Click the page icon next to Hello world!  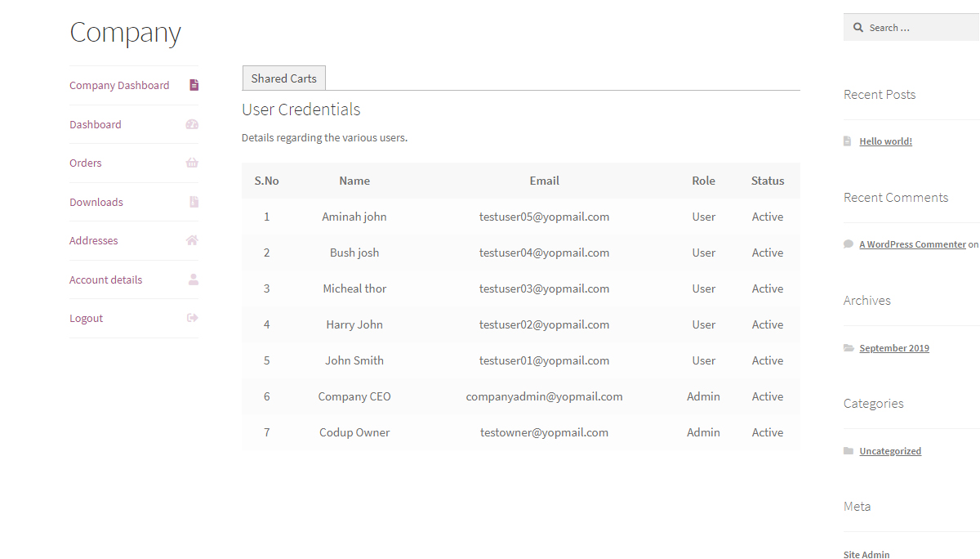click(847, 140)
